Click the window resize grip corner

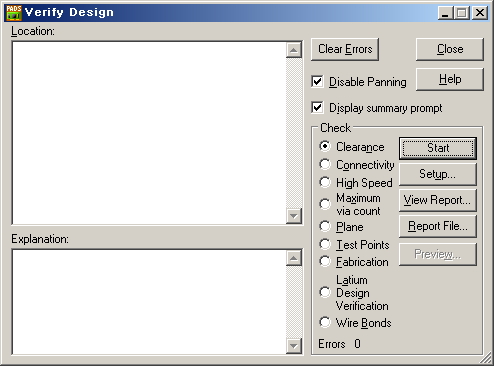coord(485,358)
